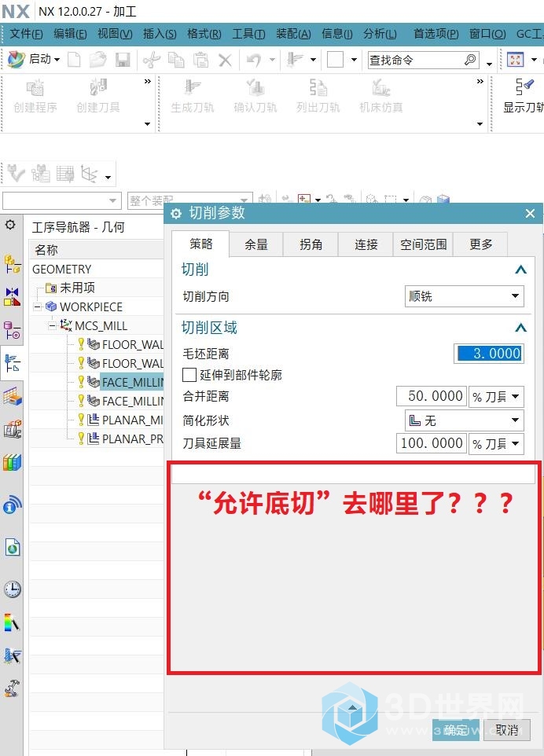Open the constraint navigator sidebar icon
Viewport: 544px width, 756px height.
coord(12,297)
